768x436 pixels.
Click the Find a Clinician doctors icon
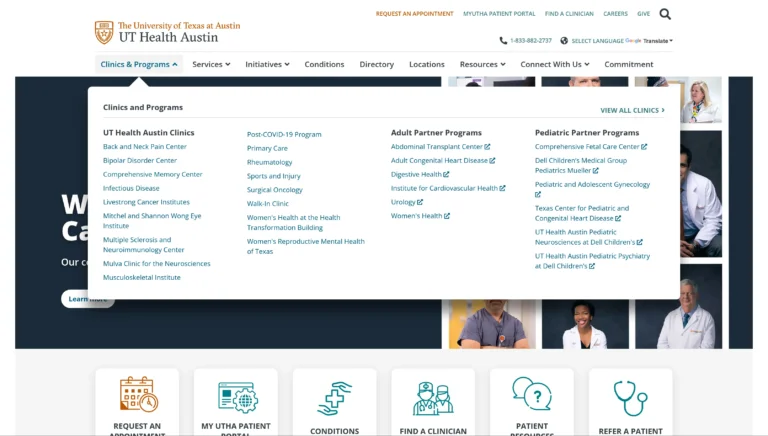pos(433,399)
